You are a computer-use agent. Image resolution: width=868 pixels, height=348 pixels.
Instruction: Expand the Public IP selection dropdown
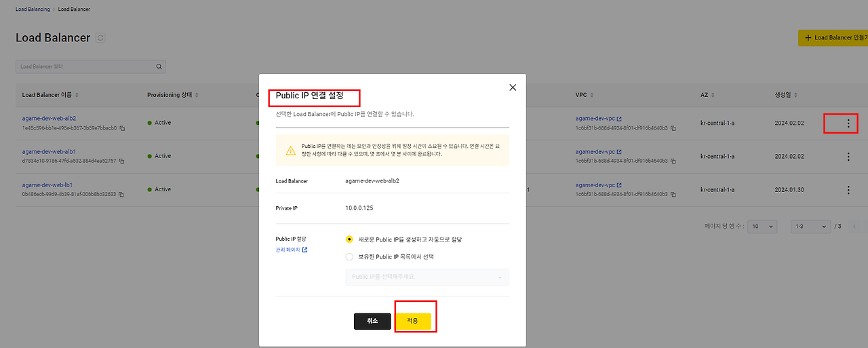427,277
